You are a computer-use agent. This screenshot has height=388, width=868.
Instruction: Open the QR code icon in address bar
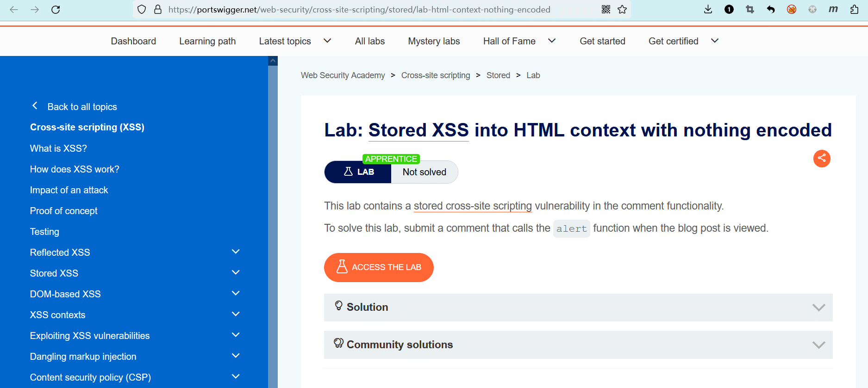[606, 10]
